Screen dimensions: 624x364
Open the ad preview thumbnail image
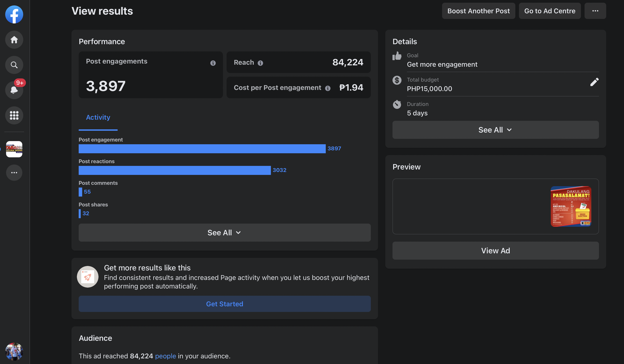point(571,206)
